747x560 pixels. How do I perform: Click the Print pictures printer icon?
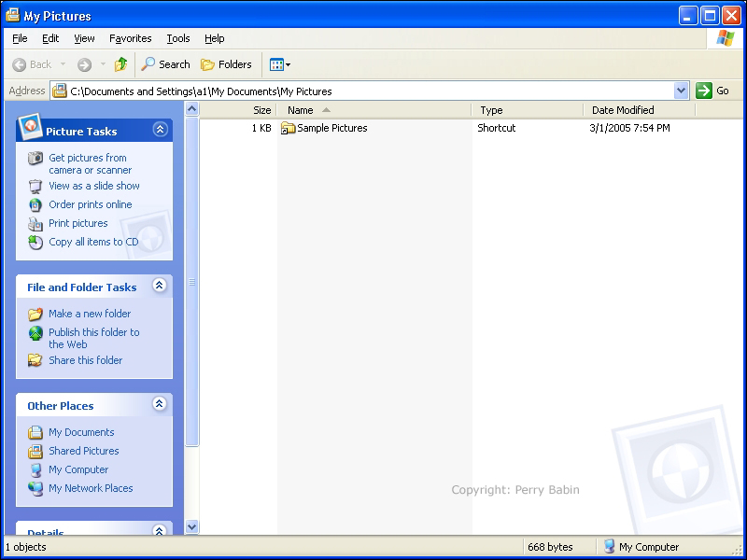[x=35, y=223]
